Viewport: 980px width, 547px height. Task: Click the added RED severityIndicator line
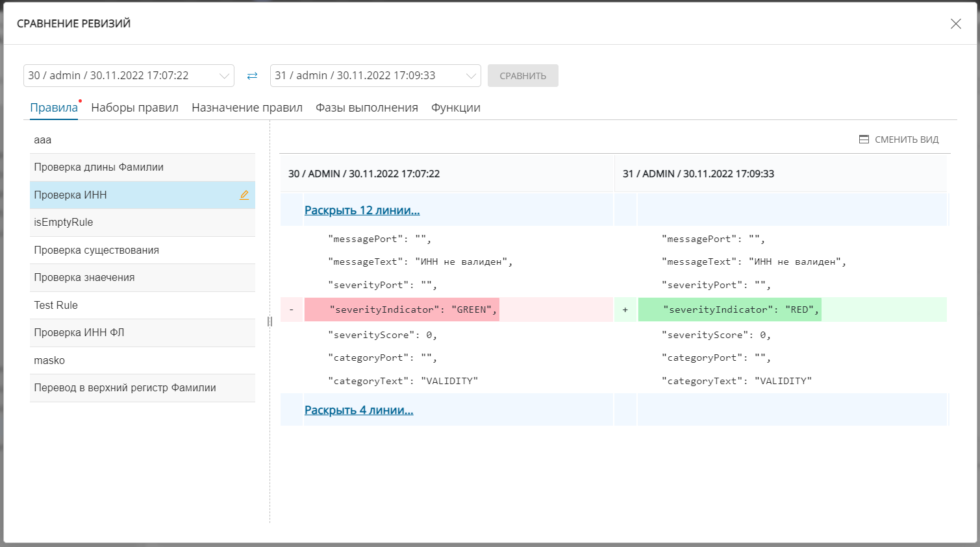pyautogui.click(x=740, y=310)
